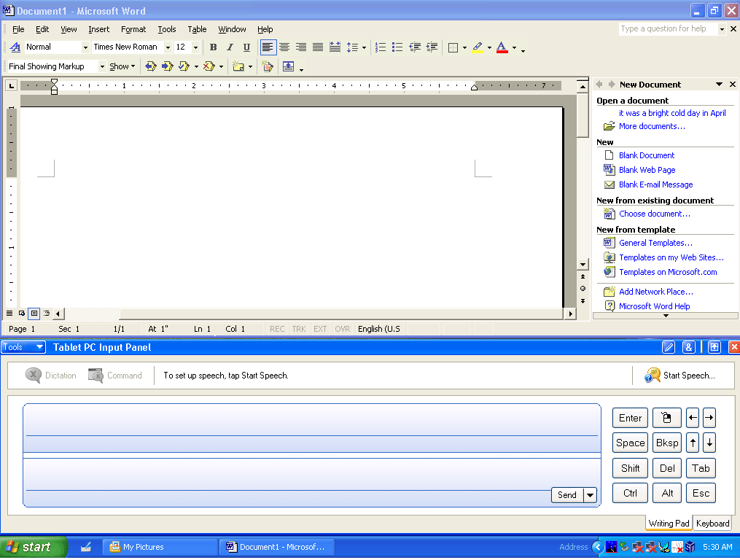Viewport: 740px width, 560px height.
Task: Select Justify paragraph alignment
Action: click(318, 47)
